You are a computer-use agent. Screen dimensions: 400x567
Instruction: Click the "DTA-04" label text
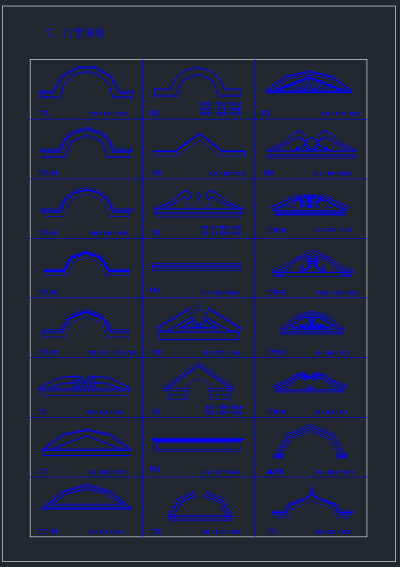(48, 353)
